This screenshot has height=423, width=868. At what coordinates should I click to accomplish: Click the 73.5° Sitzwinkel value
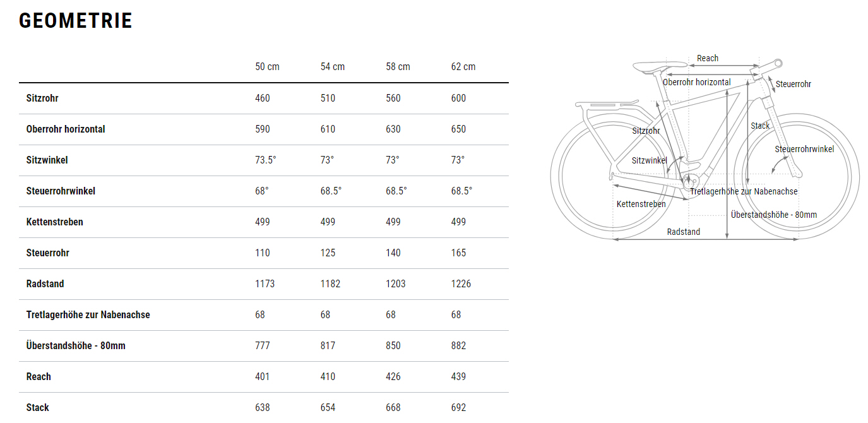coord(266,160)
